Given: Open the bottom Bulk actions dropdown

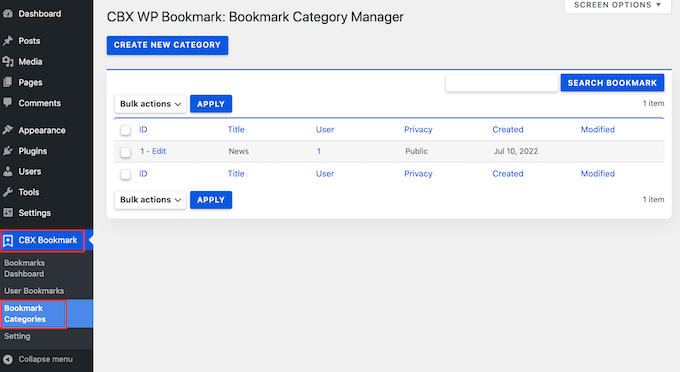Looking at the screenshot, I should pyautogui.click(x=150, y=200).
